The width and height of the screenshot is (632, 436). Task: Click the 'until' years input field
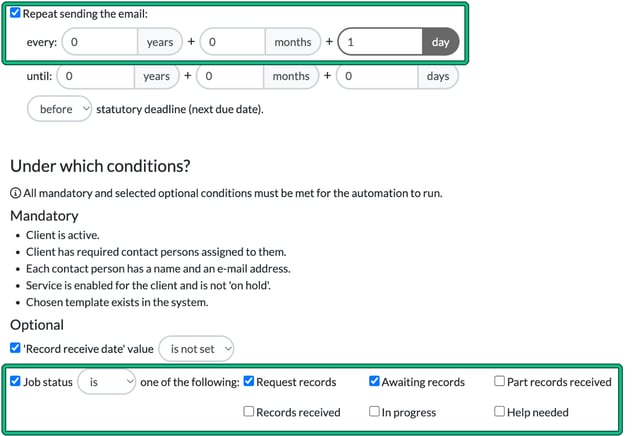[x=96, y=76]
